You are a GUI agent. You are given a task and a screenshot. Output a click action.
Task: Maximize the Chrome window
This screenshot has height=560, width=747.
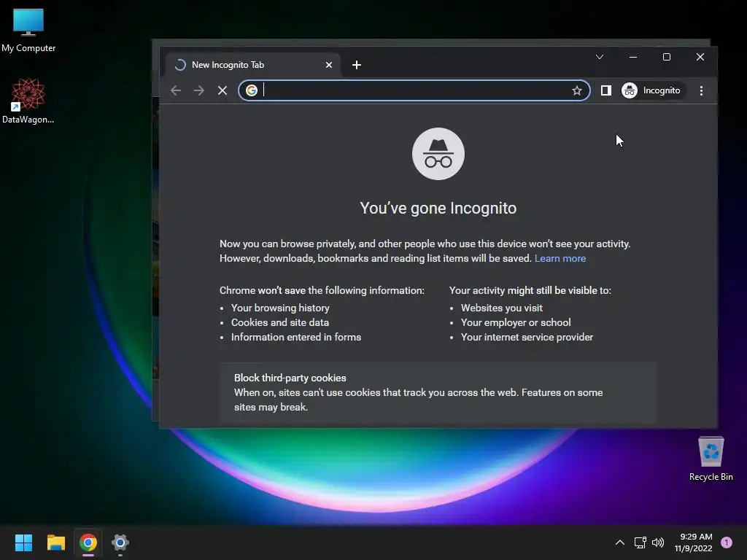667,57
